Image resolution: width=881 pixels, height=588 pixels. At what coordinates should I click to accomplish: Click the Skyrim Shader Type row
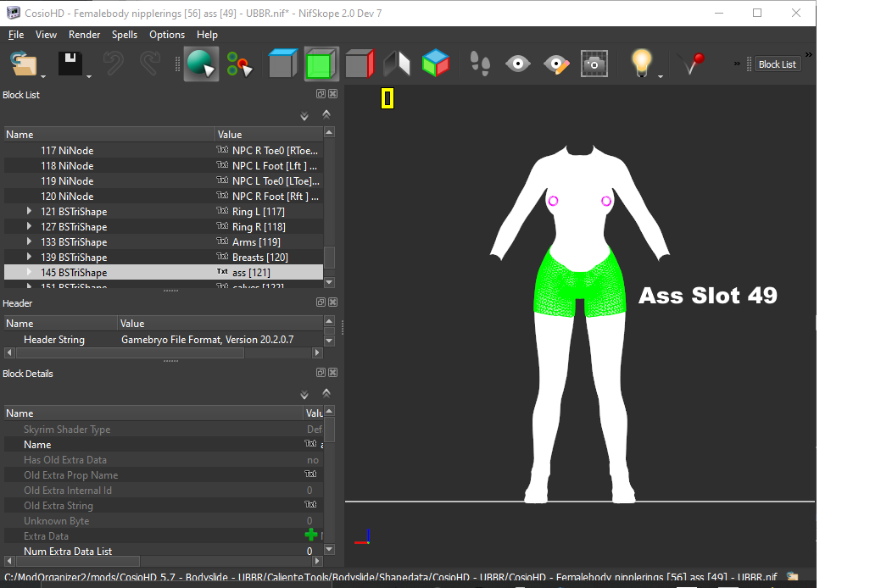coord(164,429)
